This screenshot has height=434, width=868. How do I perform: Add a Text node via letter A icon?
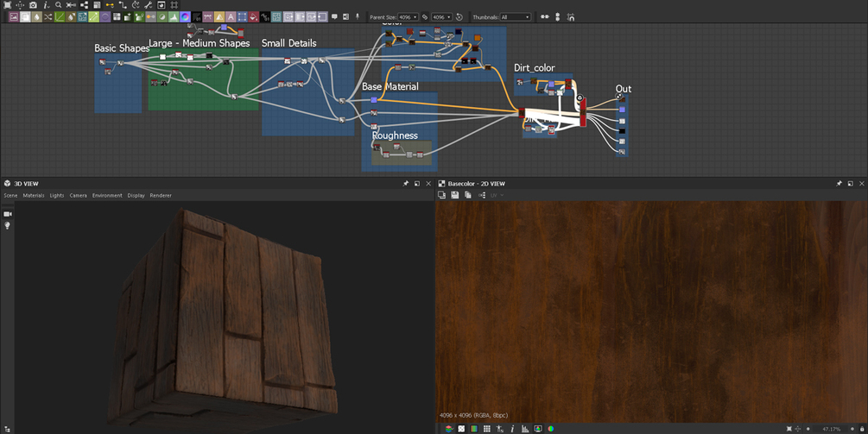(231, 17)
